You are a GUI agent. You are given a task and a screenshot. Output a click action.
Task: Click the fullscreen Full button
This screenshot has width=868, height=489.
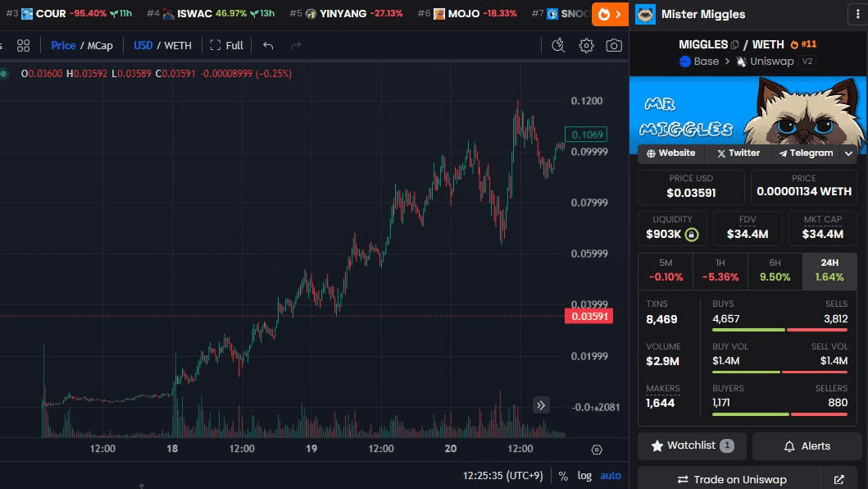point(226,45)
